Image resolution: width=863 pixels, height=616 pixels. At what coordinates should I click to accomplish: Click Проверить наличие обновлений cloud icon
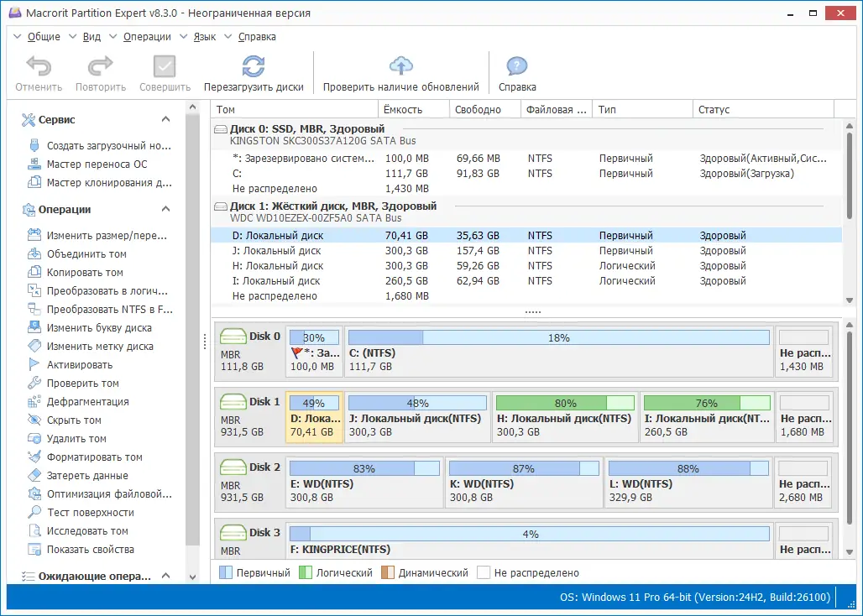pyautogui.click(x=401, y=67)
